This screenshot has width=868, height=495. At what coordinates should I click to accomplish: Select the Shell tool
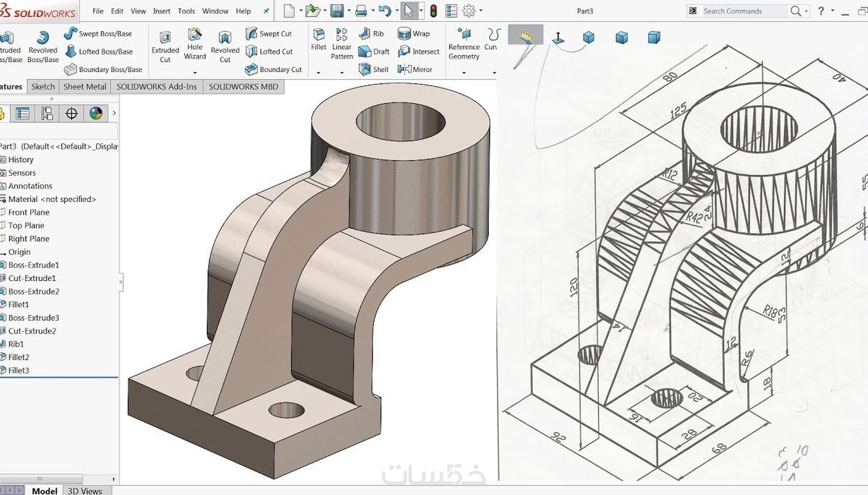pos(373,69)
